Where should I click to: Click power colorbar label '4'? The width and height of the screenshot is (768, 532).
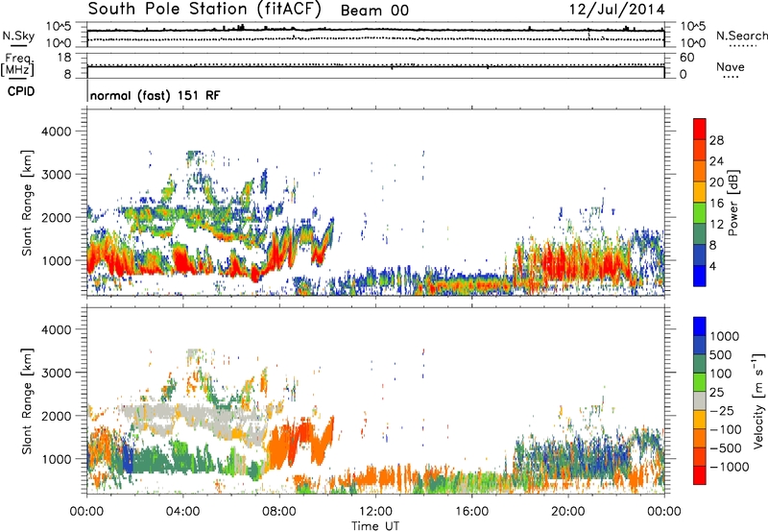point(713,266)
